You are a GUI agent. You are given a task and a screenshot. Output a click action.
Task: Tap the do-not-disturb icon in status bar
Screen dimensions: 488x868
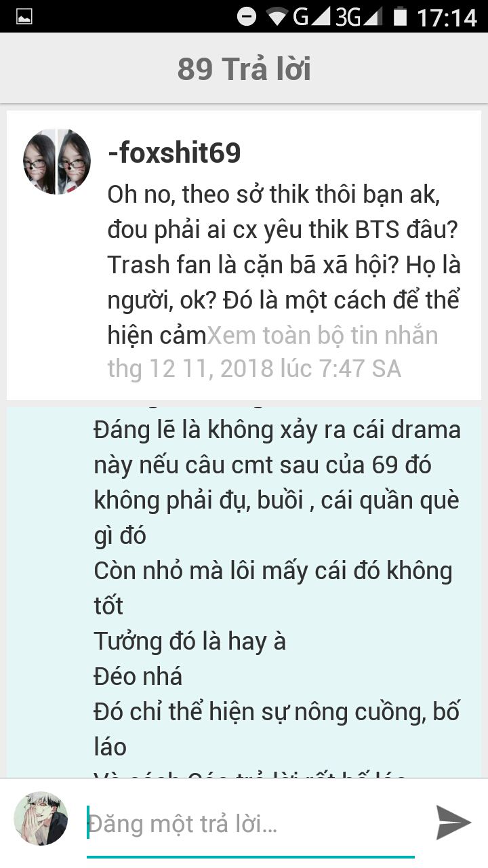(247, 16)
